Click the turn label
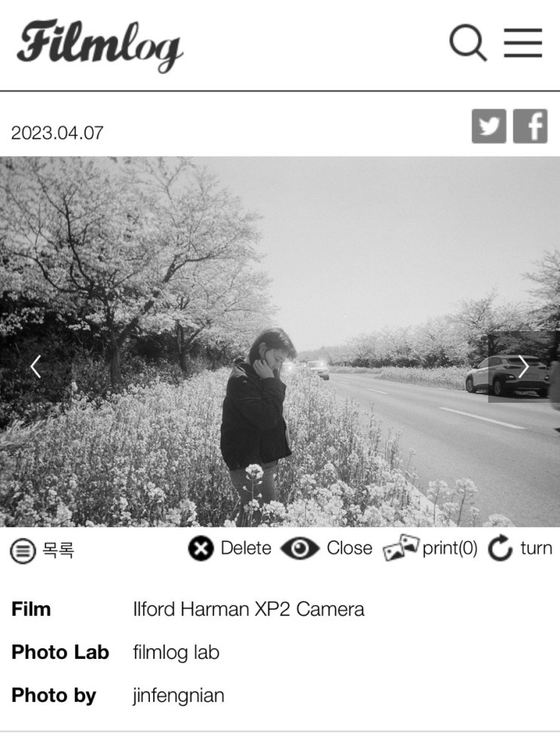Screen dimensions: 560x741 [537, 548]
